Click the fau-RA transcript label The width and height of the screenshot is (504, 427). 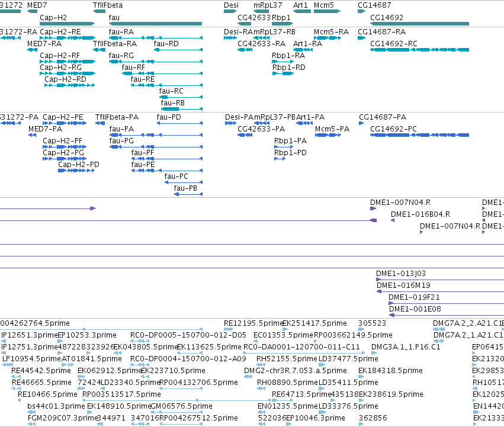[121, 32]
